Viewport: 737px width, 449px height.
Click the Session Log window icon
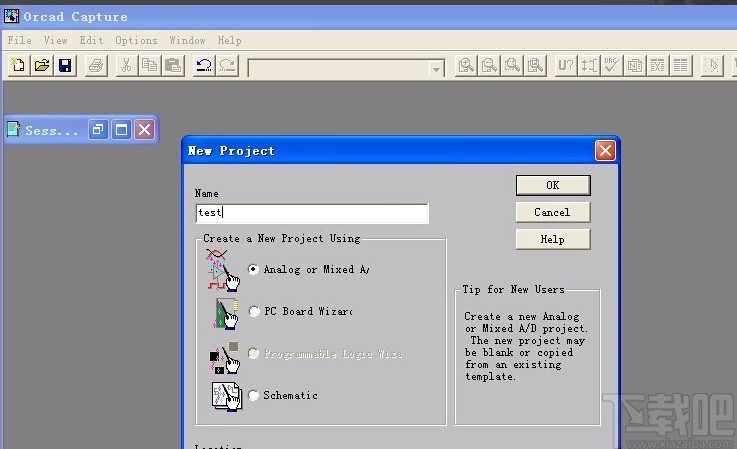(x=14, y=129)
